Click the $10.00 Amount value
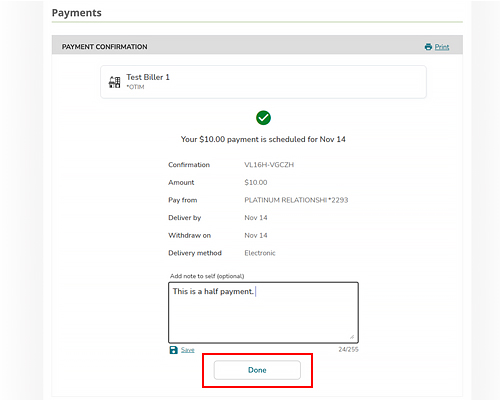The height and width of the screenshot is (400, 500). pos(256,182)
